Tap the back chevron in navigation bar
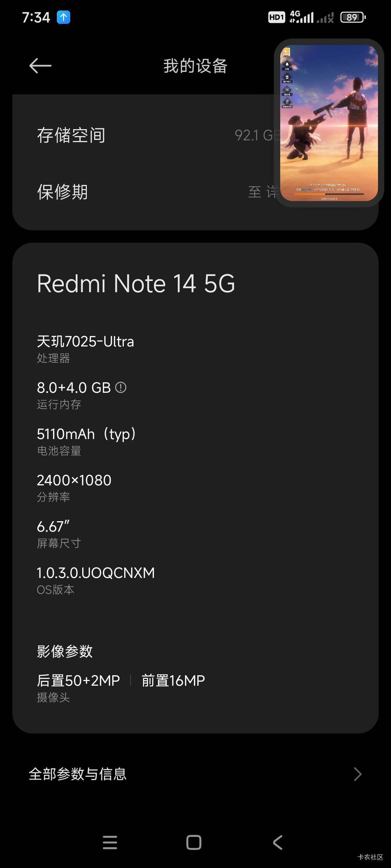Viewport: 391px width, 868px height. click(278, 842)
